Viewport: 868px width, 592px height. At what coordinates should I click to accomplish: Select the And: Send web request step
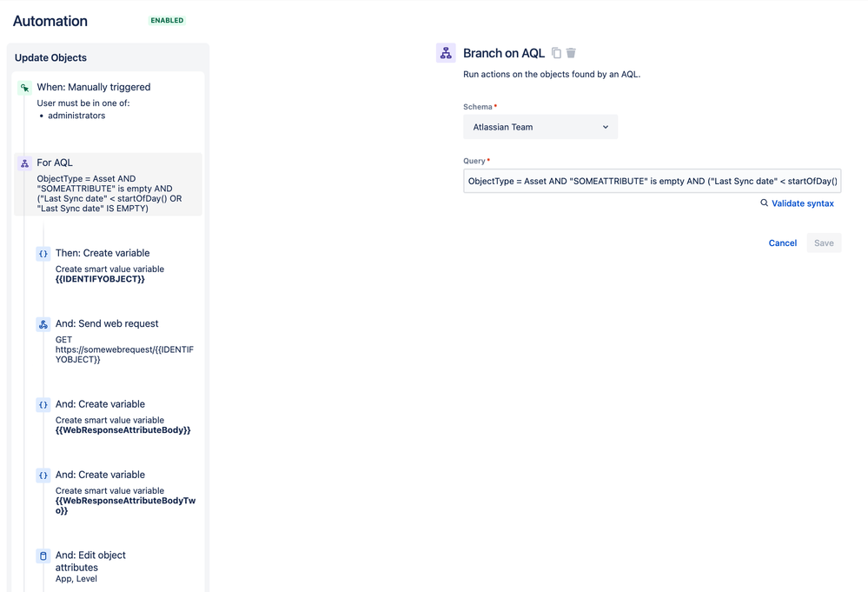coord(122,339)
